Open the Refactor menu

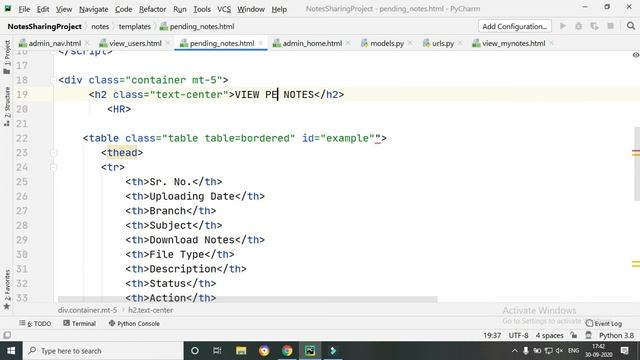(152, 9)
